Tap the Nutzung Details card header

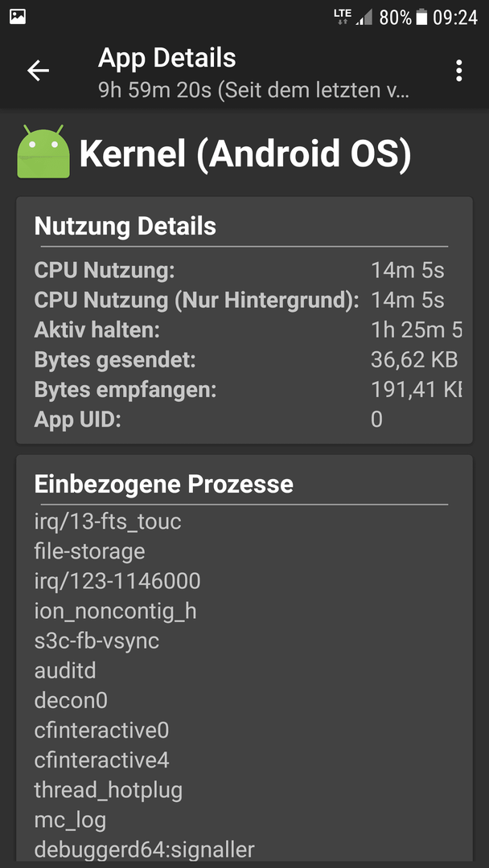125,227
